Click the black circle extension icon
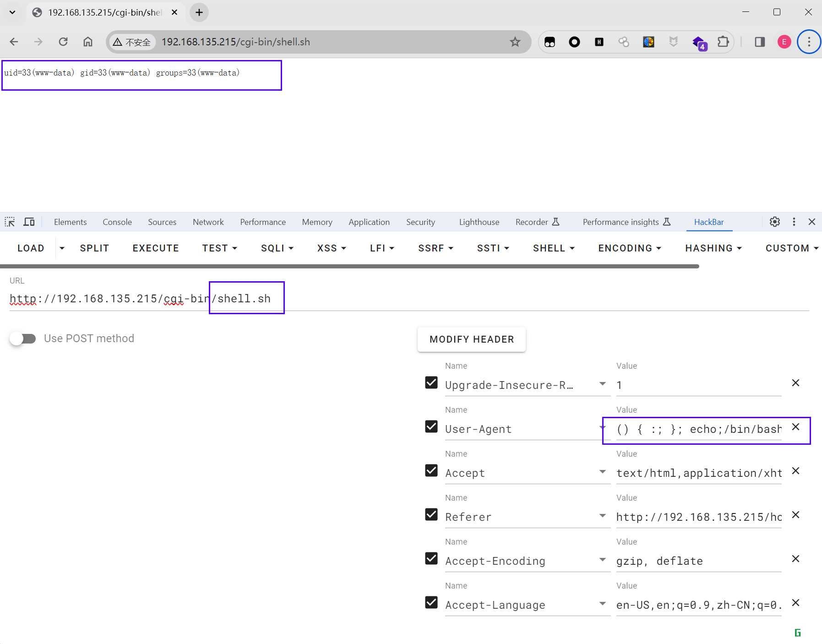Viewport: 822px width, 644px height. point(574,42)
